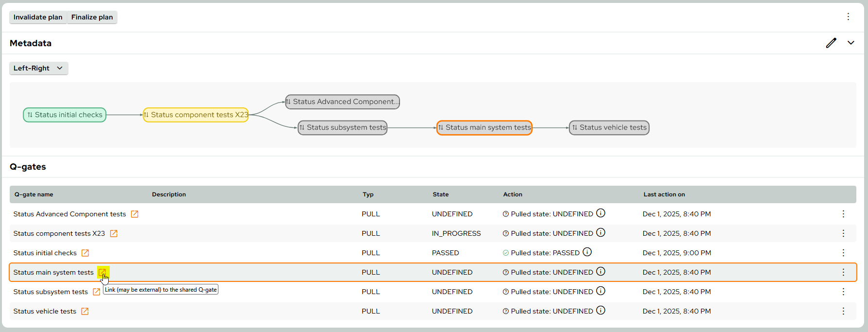868x332 pixels.
Task: Open row menu for Status main system tests
Action: coord(843,272)
